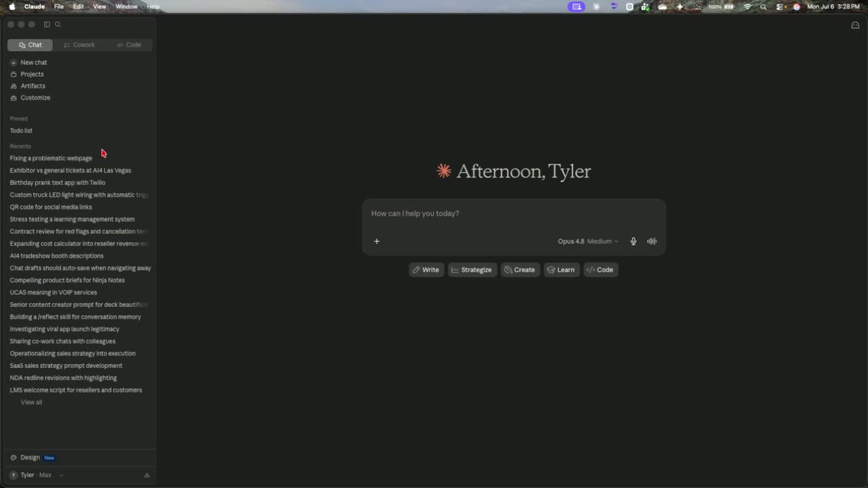Image resolution: width=868 pixels, height=488 pixels.
Task: Switch to the Chat tab
Action: click(30, 45)
